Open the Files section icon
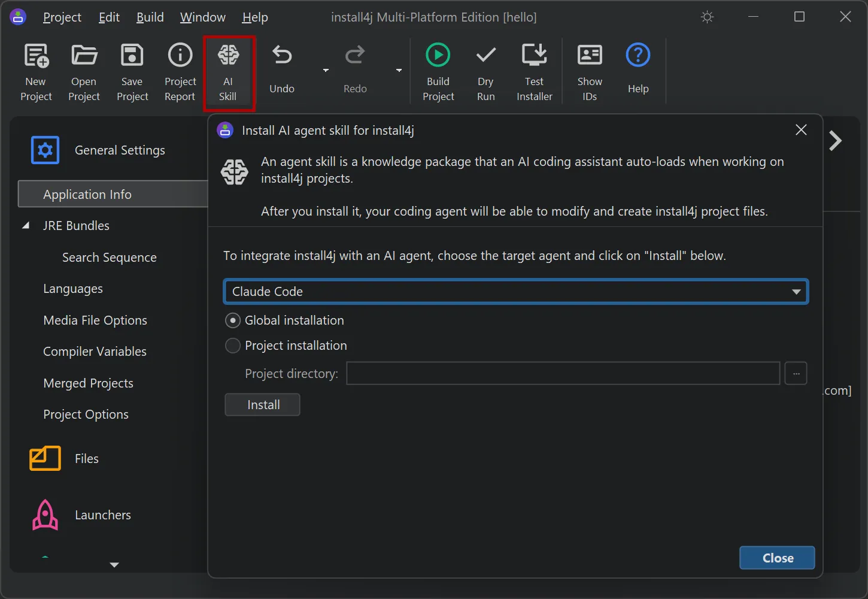Image resolution: width=868 pixels, height=599 pixels. click(45, 458)
